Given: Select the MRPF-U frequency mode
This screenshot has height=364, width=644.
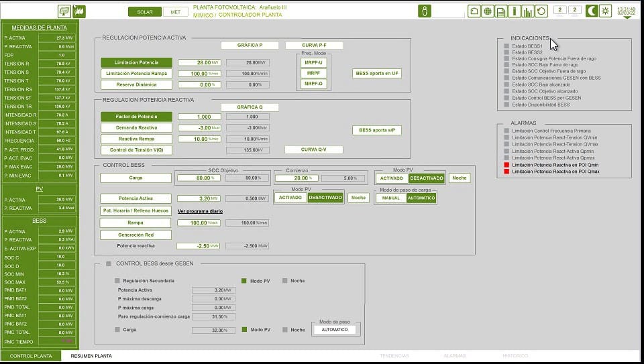Looking at the screenshot, I should click(313, 62).
